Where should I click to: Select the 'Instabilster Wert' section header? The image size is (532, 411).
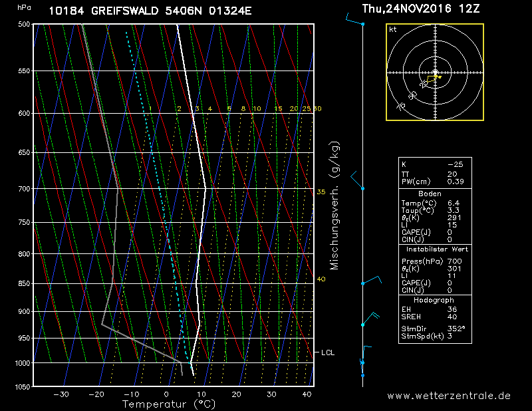tap(435, 248)
